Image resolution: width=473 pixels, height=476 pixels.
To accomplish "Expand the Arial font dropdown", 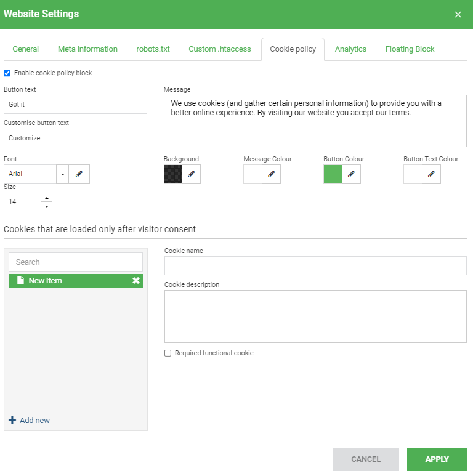I will (62, 174).
